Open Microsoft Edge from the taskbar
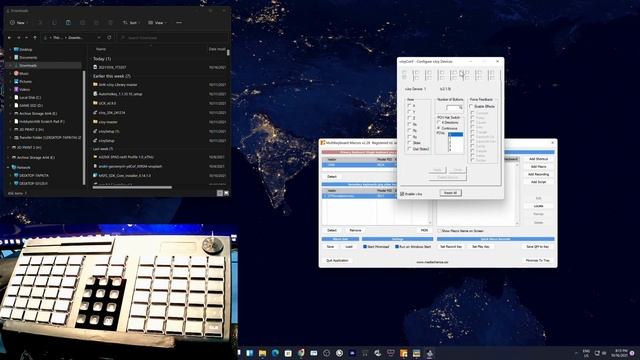The image size is (640, 360). click(275, 353)
